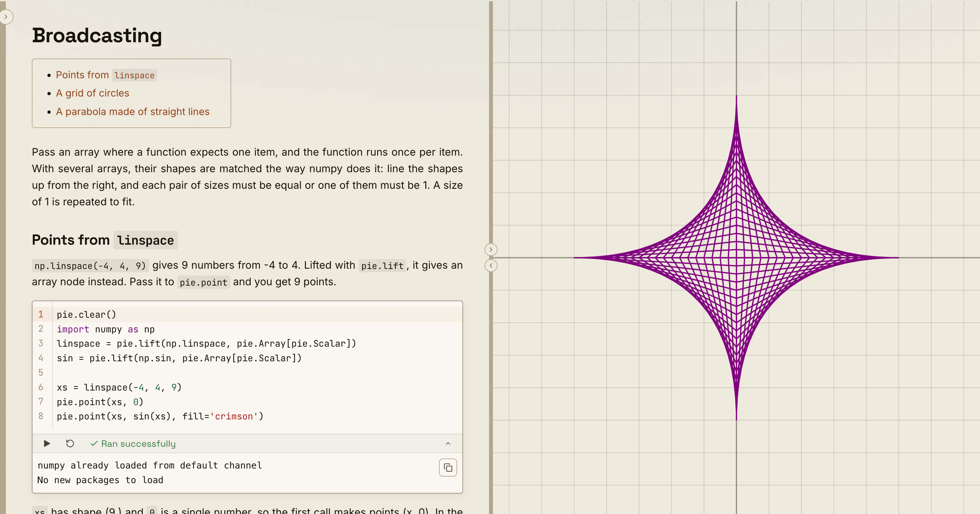This screenshot has width=980, height=514.
Task: Copy the output text using the copy icon
Action: (x=448, y=468)
